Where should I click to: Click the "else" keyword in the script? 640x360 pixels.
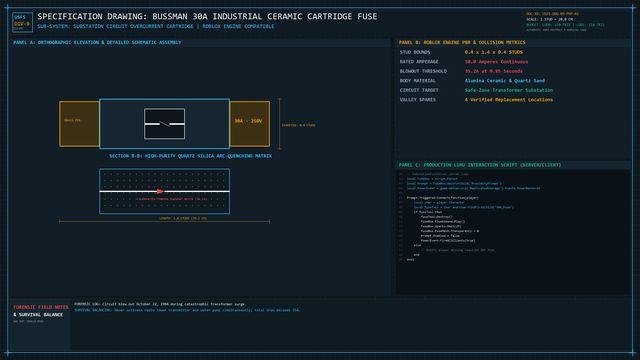point(417,245)
